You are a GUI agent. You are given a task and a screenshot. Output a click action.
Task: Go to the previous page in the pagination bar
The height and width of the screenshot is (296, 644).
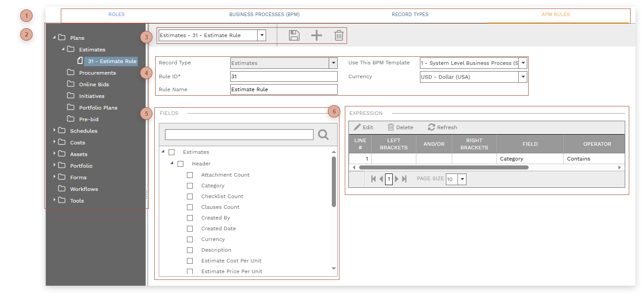(381, 178)
